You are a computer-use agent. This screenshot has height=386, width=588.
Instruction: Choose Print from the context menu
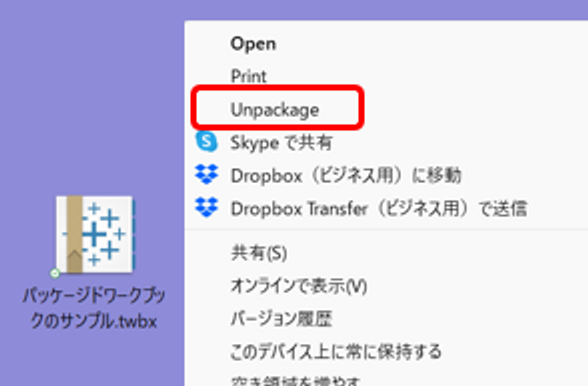[248, 77]
